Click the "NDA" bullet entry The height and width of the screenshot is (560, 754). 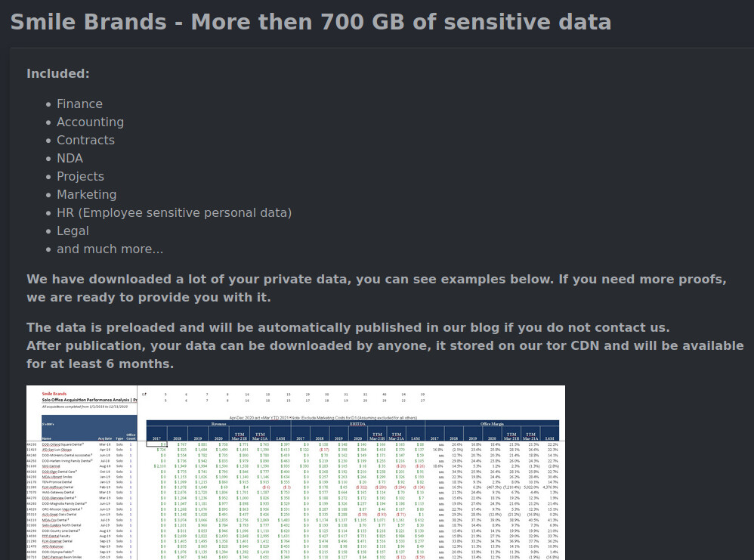(x=70, y=158)
